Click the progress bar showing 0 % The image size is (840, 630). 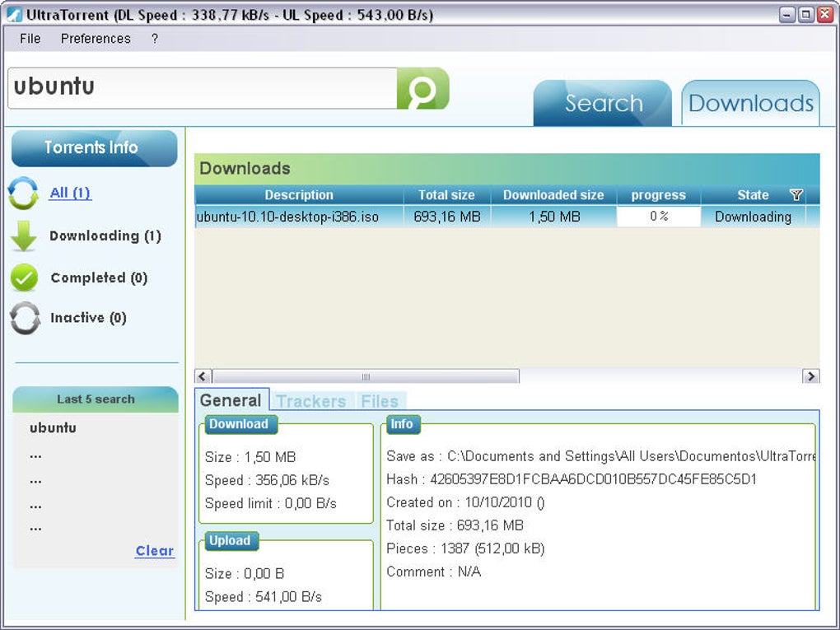point(658,217)
